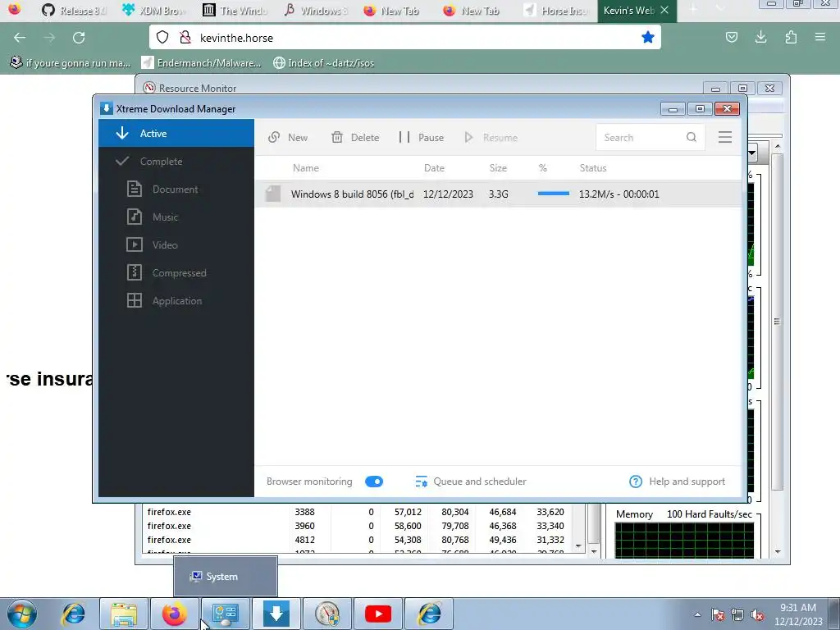The width and height of the screenshot is (840, 630).
Task: Switch to Release GitHub tab
Action: (x=74, y=10)
